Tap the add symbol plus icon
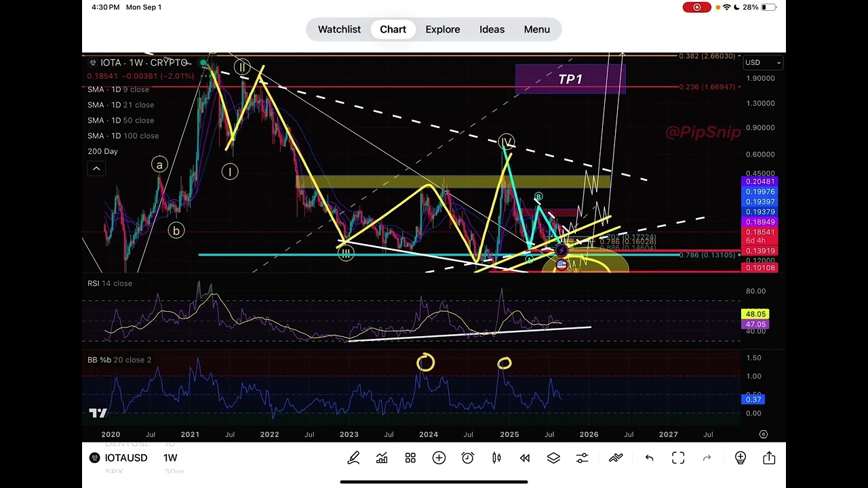The height and width of the screenshot is (488, 868). (439, 458)
